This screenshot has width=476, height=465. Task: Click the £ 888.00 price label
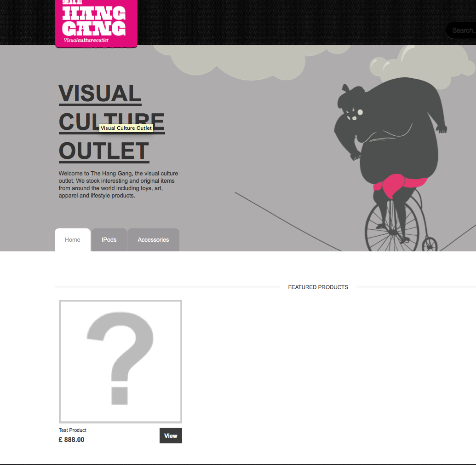coord(71,440)
